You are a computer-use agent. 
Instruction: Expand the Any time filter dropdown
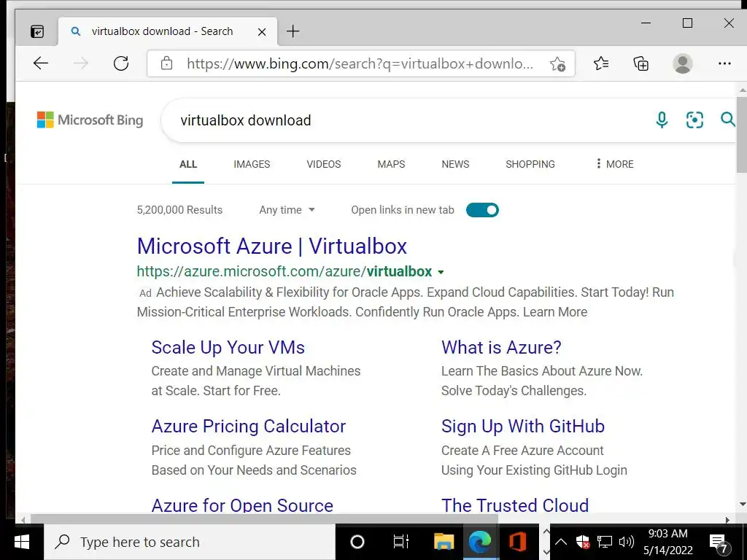click(287, 210)
